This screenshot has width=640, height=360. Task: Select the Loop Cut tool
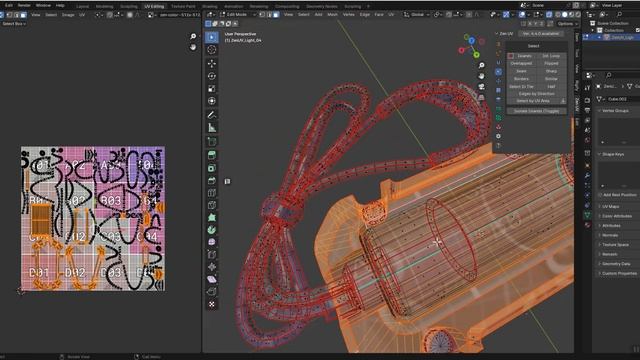(x=211, y=193)
